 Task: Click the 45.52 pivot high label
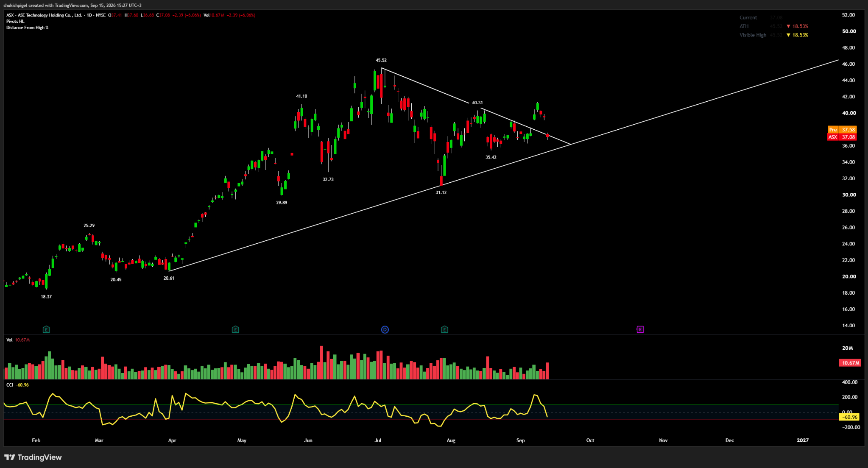[381, 60]
